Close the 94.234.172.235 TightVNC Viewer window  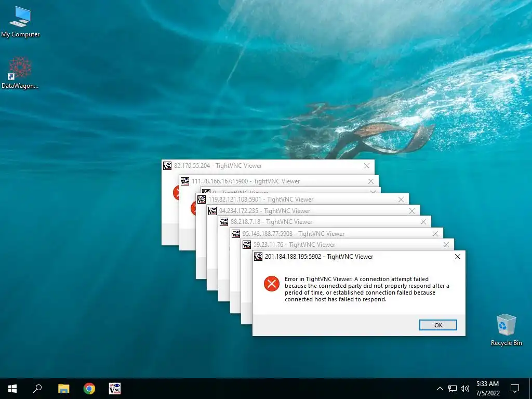coord(412,211)
